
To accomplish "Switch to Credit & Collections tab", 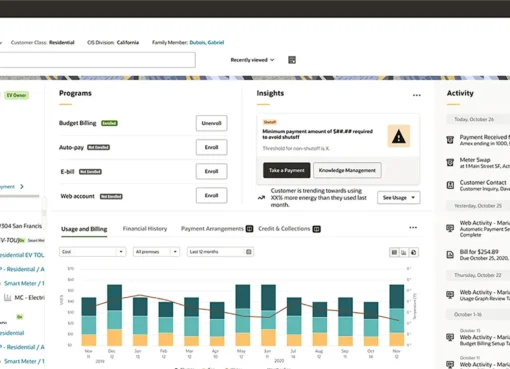I will 284,229.
